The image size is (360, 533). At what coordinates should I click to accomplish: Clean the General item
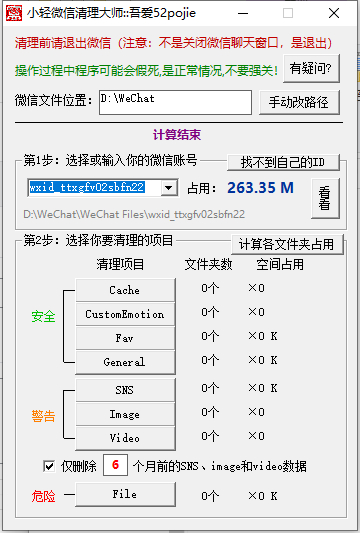point(125,362)
